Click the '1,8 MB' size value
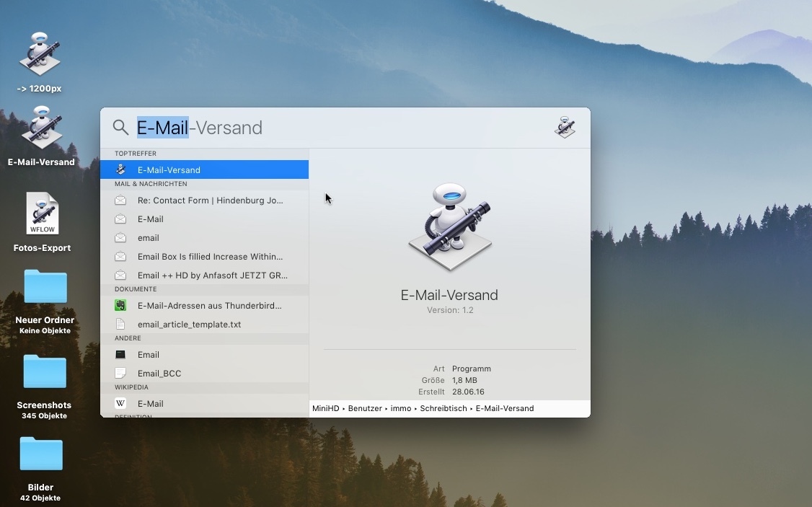812x507 pixels. pyautogui.click(x=464, y=380)
